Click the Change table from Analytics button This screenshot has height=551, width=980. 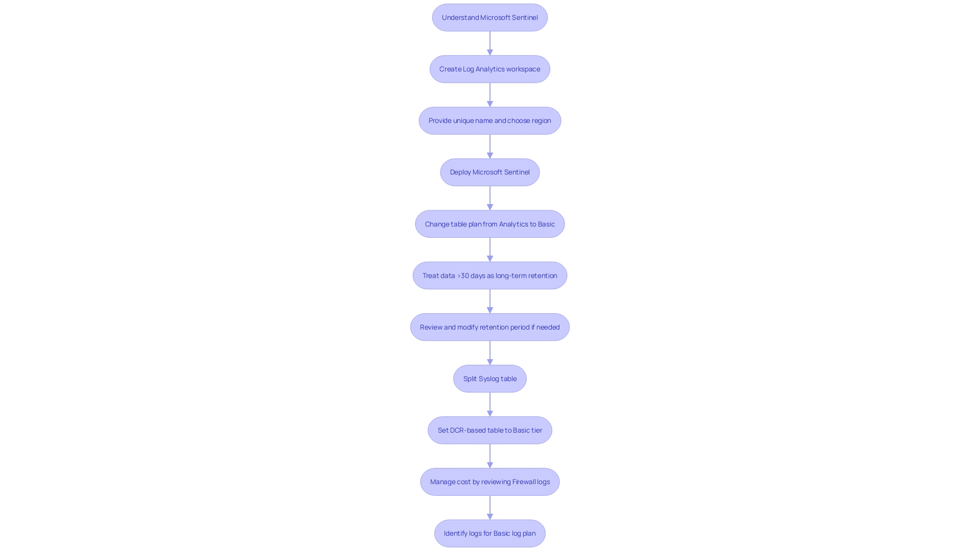[x=489, y=223]
